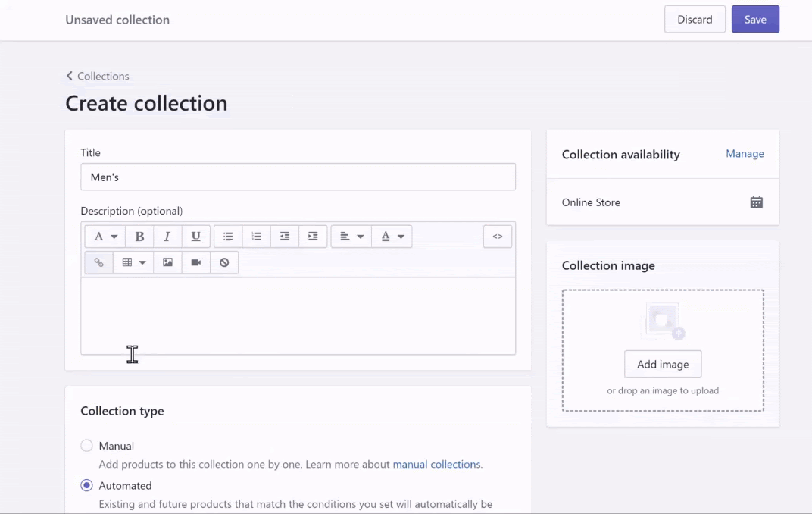This screenshot has width=812, height=514.
Task: Open the text alignment dropdown
Action: pos(351,237)
